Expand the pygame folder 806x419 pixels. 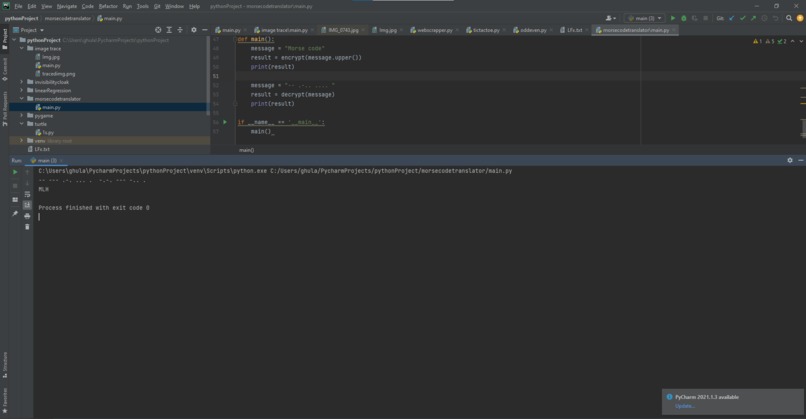[x=22, y=116]
